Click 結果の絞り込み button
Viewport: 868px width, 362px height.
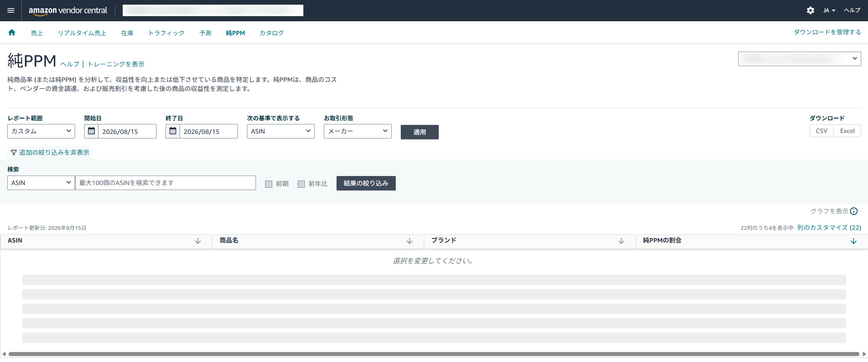[x=366, y=183]
